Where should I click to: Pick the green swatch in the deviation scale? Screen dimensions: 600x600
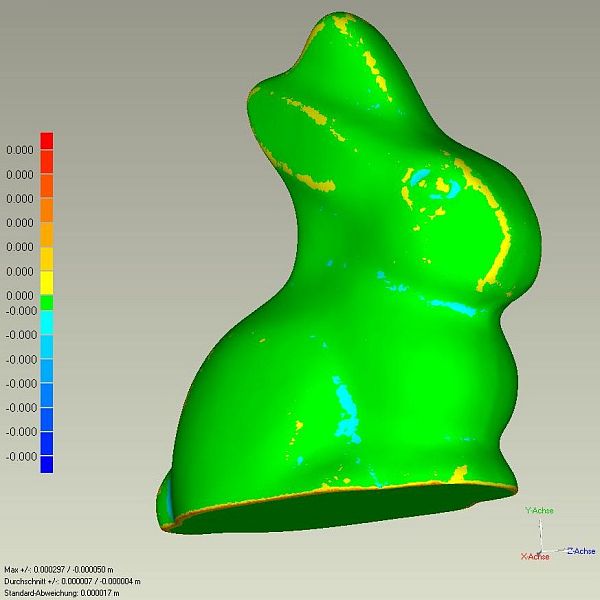coord(46,301)
